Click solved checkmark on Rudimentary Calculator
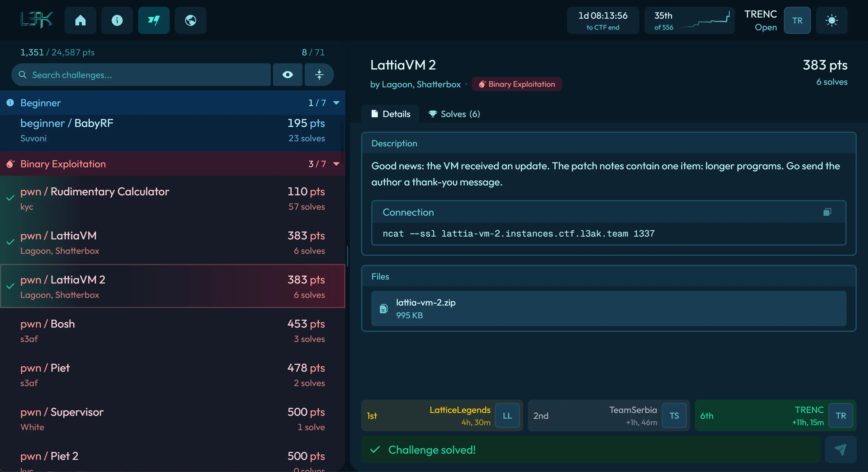 (10, 198)
